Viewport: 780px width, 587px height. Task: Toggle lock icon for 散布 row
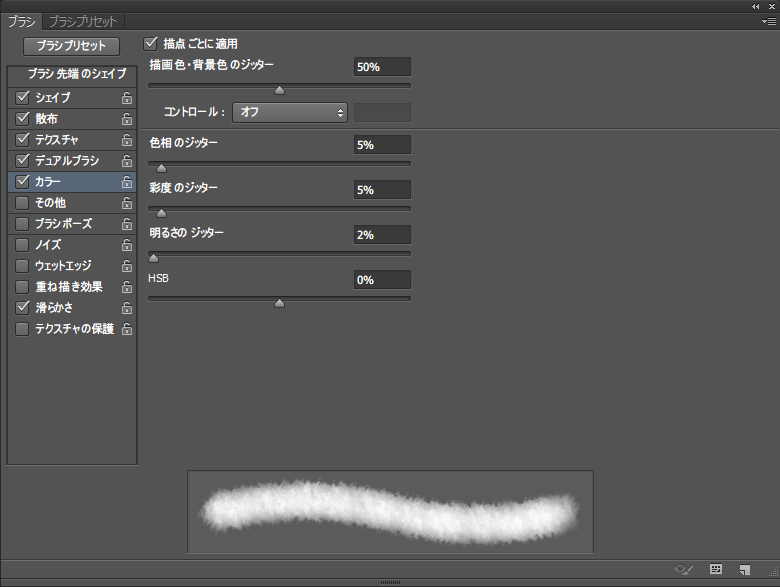(127, 119)
